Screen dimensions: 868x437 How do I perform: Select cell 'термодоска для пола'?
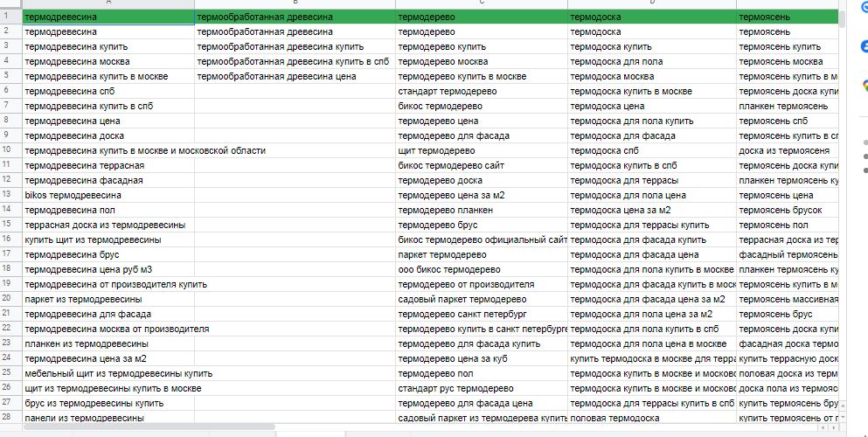[x=652, y=61]
